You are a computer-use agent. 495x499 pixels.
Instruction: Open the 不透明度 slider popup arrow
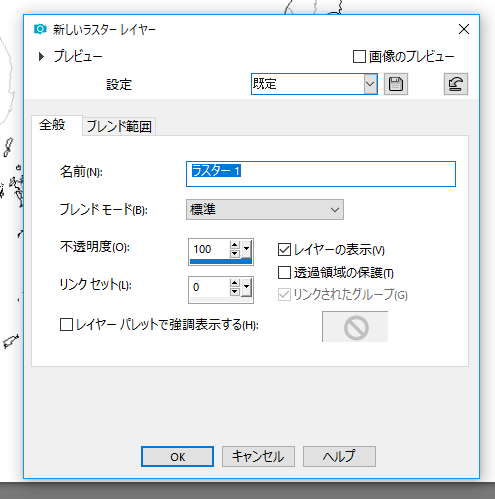pyautogui.click(x=247, y=249)
